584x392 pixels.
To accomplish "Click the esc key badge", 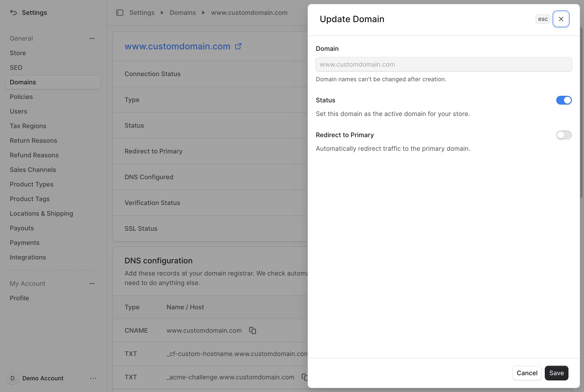I will [x=543, y=19].
